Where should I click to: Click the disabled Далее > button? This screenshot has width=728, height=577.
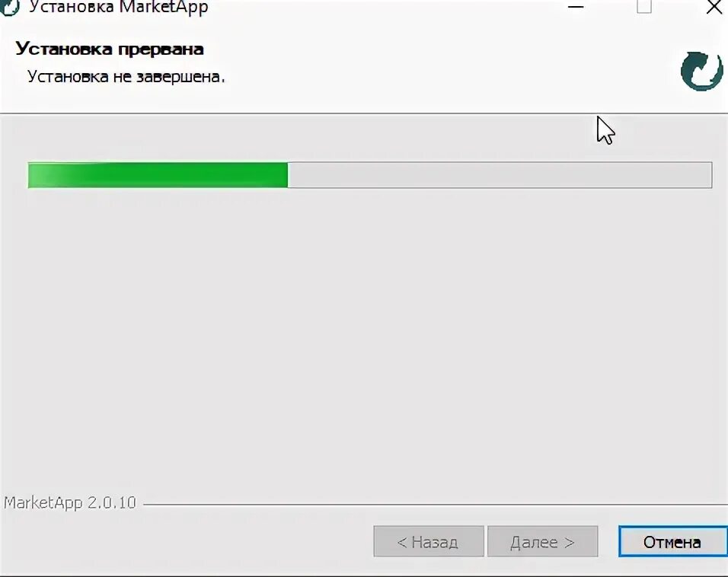(542, 541)
